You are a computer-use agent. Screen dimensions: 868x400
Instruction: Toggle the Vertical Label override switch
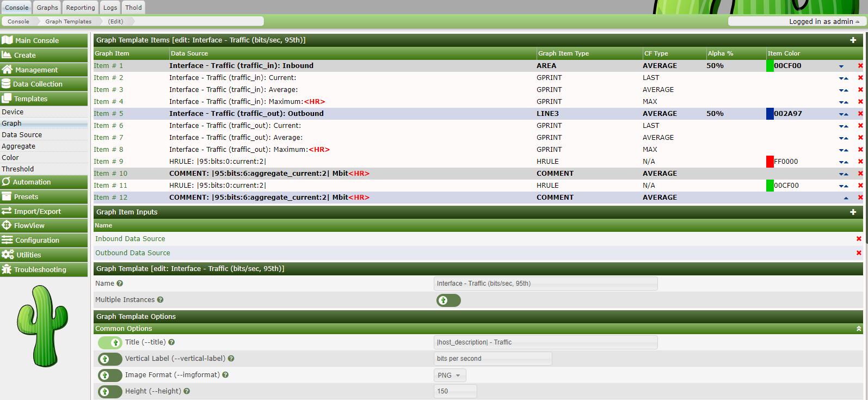pyautogui.click(x=110, y=359)
